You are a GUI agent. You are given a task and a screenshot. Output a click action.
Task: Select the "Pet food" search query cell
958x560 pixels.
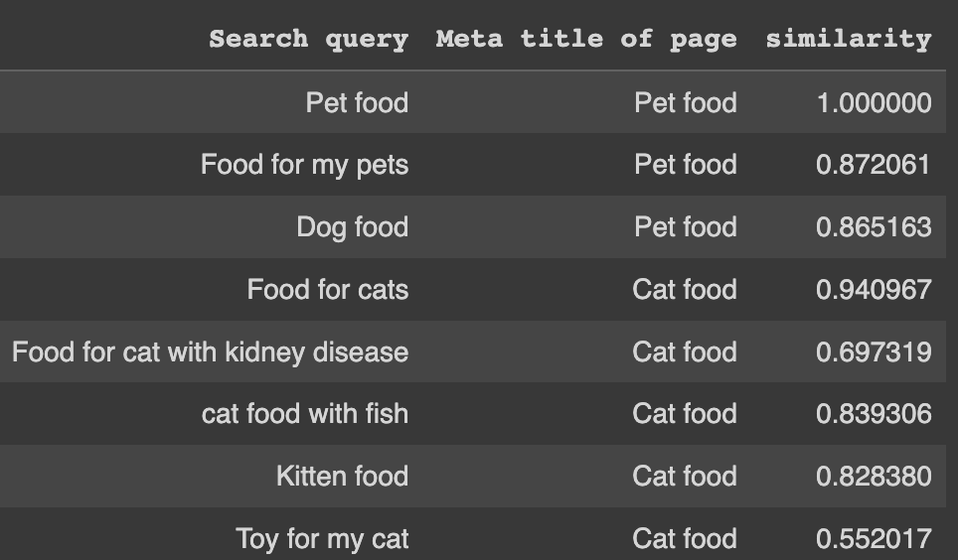click(x=357, y=102)
